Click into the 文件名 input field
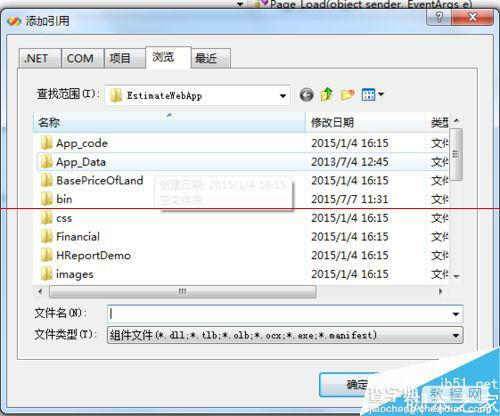500x416 pixels. pyautogui.click(x=279, y=314)
